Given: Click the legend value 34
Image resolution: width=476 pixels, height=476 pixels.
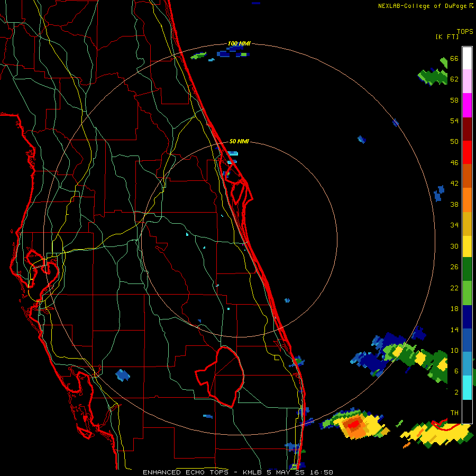Looking at the screenshot, I should [454, 225].
